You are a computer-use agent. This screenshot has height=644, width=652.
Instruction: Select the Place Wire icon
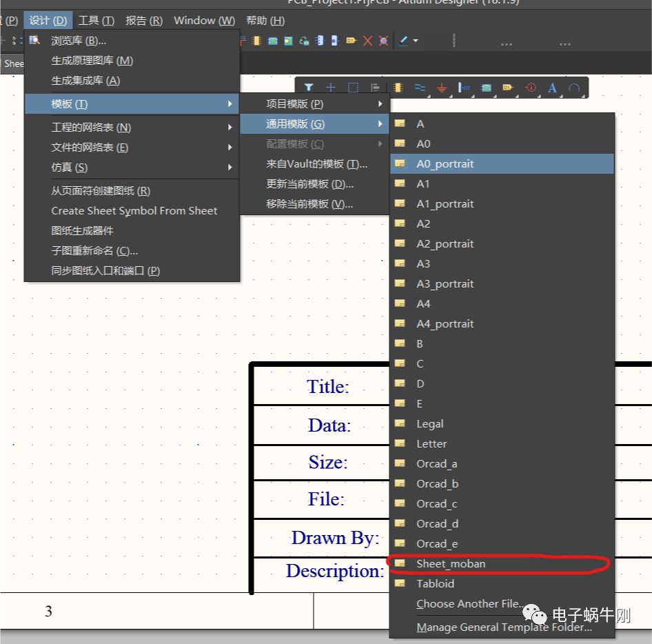coord(420,88)
